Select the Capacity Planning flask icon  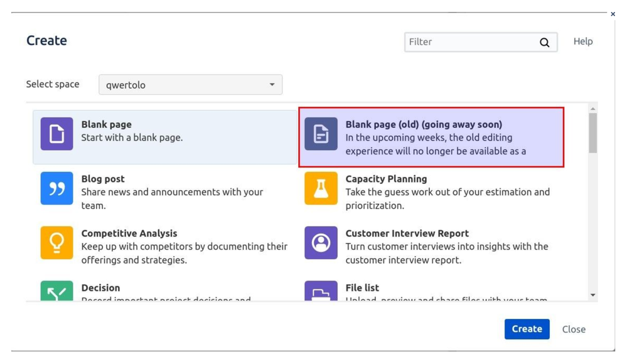click(x=321, y=188)
